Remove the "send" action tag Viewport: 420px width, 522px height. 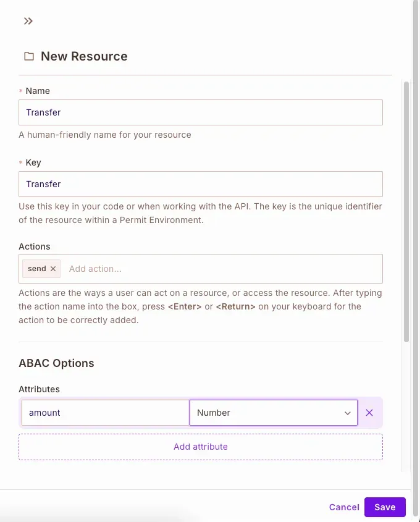click(53, 269)
